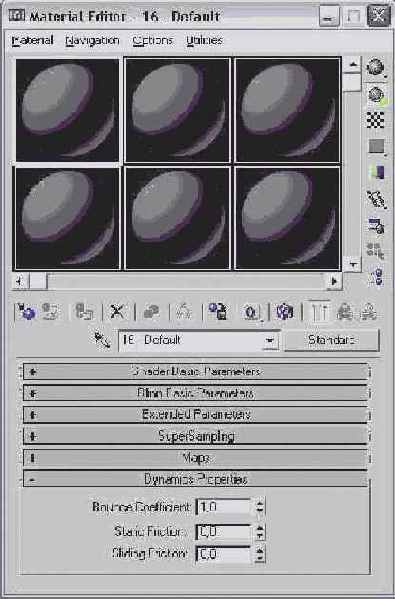This screenshot has height=599, width=395.
Task: Select the top-right material sample slot
Action: (x=287, y=110)
